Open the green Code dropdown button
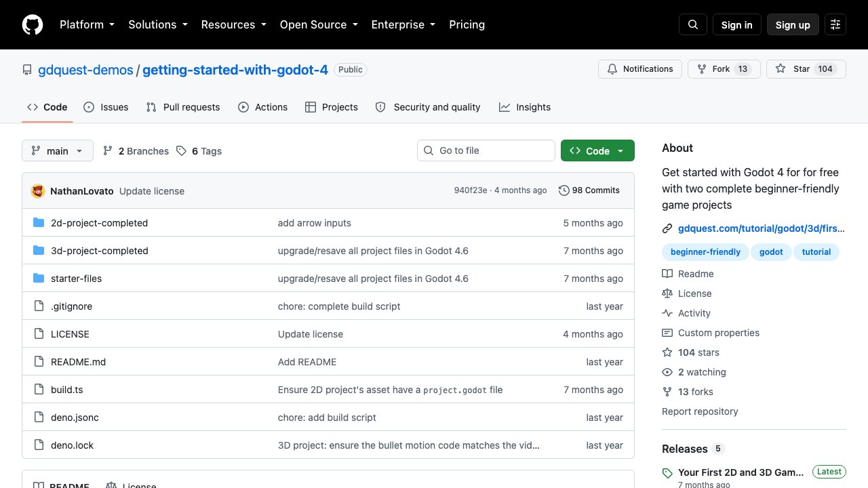This screenshot has width=868, height=488. [x=597, y=150]
